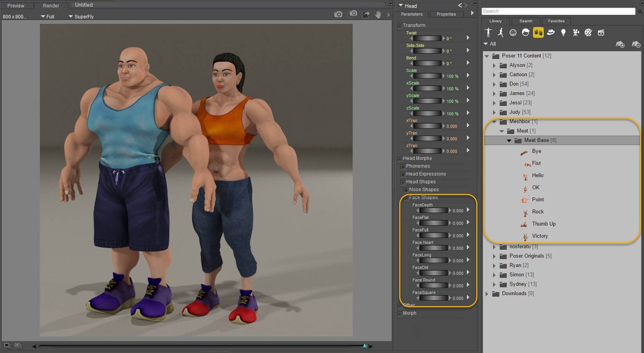Screen dimensions: 644x353
Task: Select the pan hand tool above viewport
Action: coord(378,14)
